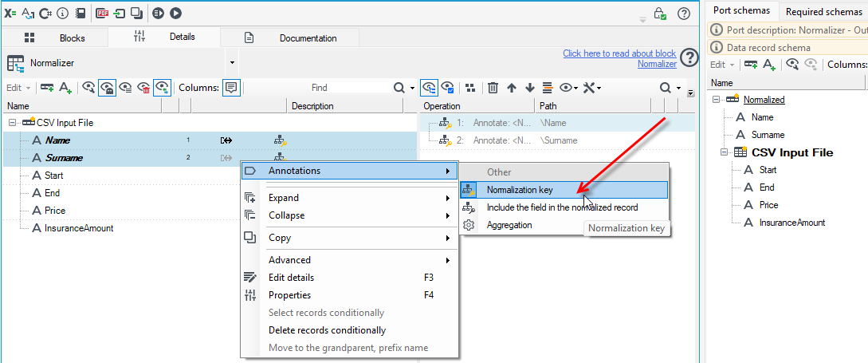
Task: Switch to the Details tab
Action: 164,37
